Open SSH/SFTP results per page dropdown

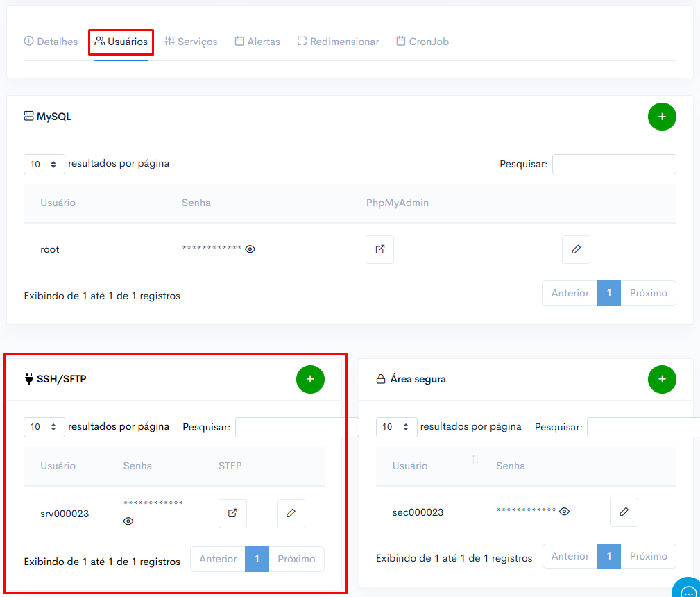click(44, 427)
